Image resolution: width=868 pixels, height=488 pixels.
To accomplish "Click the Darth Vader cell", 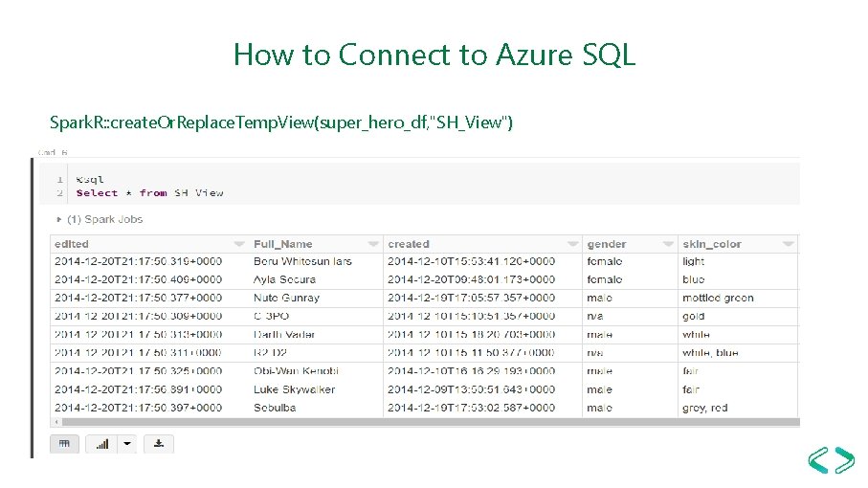I will pyautogui.click(x=284, y=334).
